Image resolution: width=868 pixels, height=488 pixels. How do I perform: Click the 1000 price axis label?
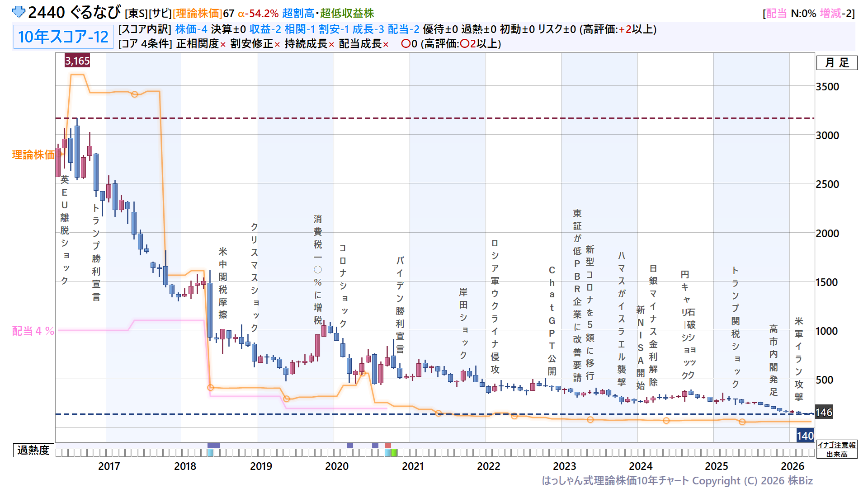827,331
